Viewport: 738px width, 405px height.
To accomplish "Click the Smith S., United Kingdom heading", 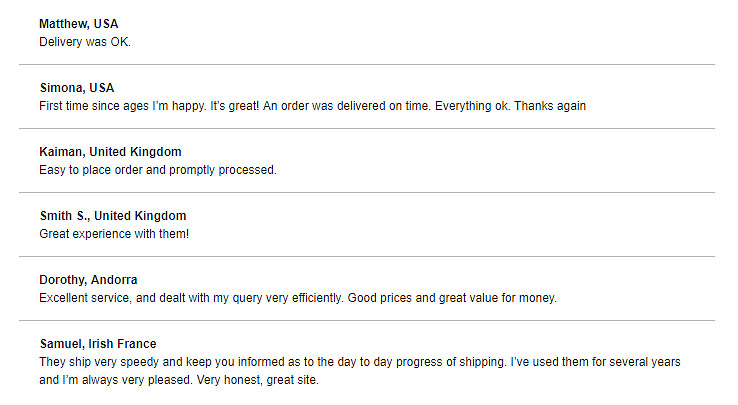I will click(113, 216).
